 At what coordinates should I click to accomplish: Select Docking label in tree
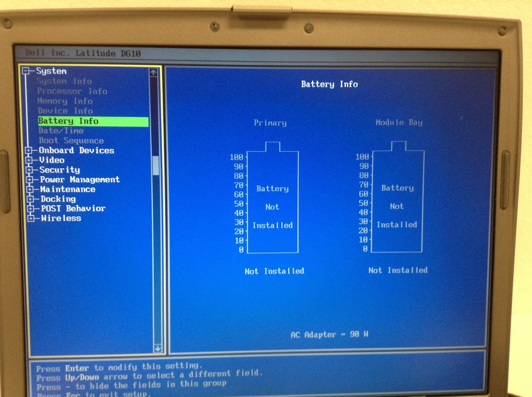58,199
